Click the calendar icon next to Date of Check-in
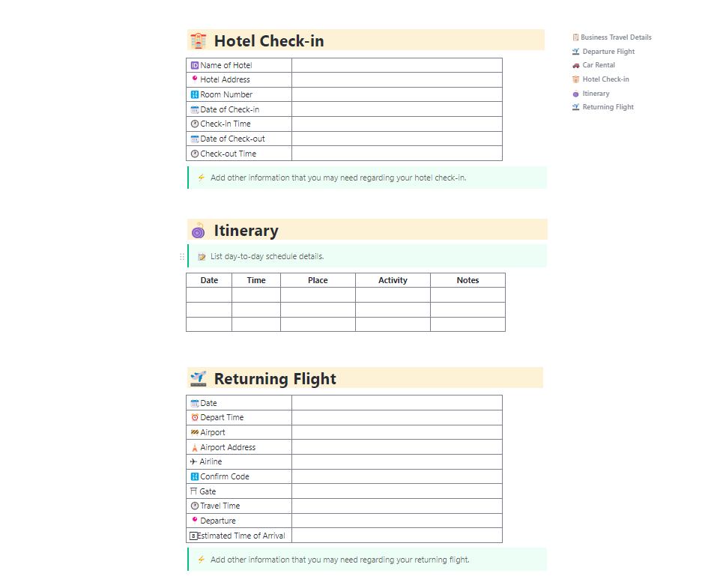Screen dimensions: 723x588 pos(196,109)
